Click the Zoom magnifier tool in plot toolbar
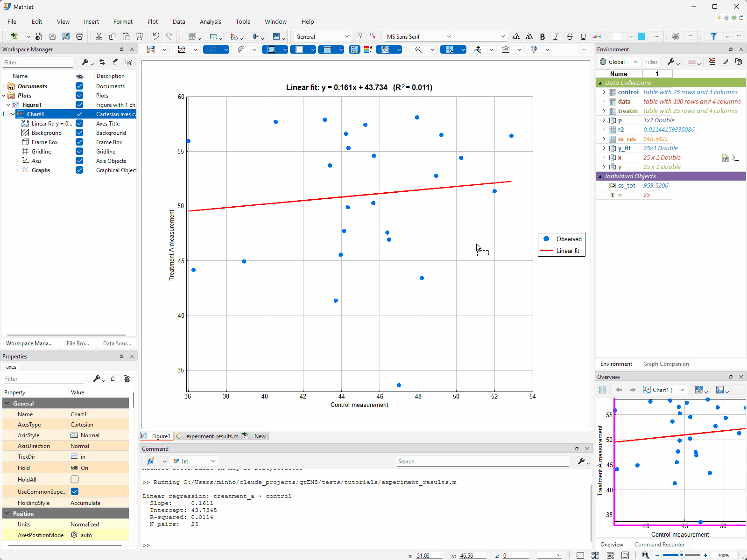This screenshot has width=747, height=560. [x=418, y=49]
